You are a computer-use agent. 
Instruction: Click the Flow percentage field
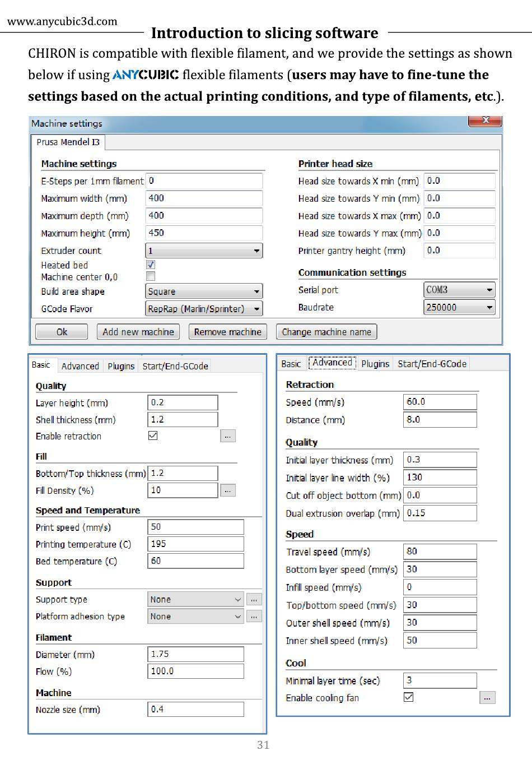click(x=196, y=671)
